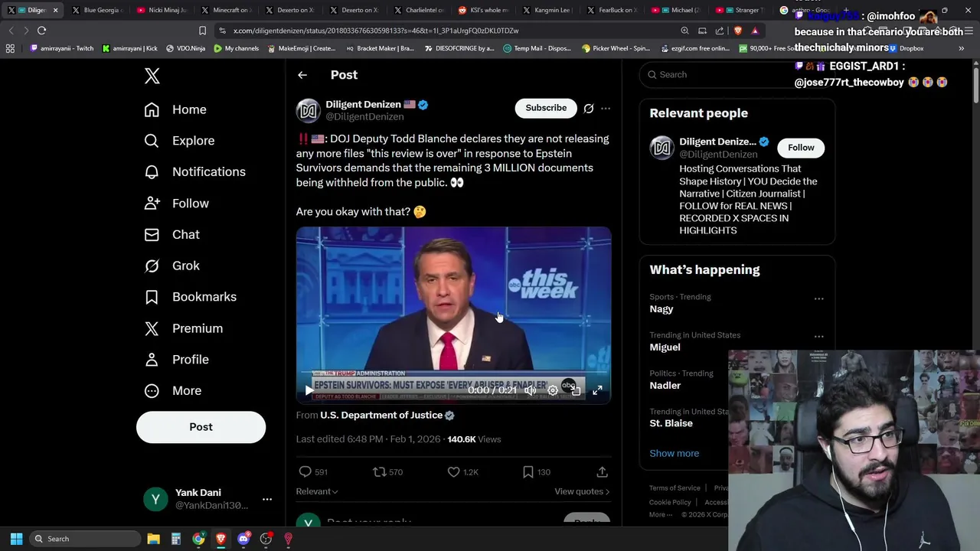Open the Picker Wheel bookmark
980x551 pixels.
point(616,48)
